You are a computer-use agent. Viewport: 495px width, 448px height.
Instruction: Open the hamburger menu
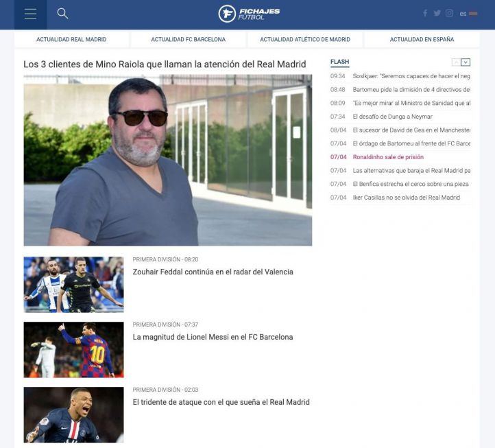tap(29, 14)
